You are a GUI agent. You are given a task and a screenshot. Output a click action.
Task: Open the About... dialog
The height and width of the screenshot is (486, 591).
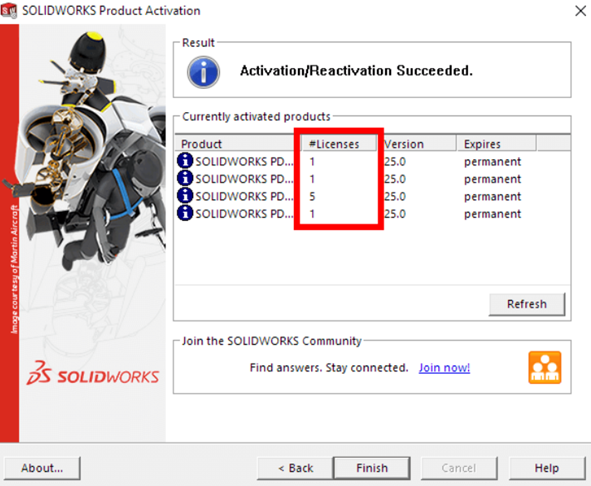coord(42,468)
